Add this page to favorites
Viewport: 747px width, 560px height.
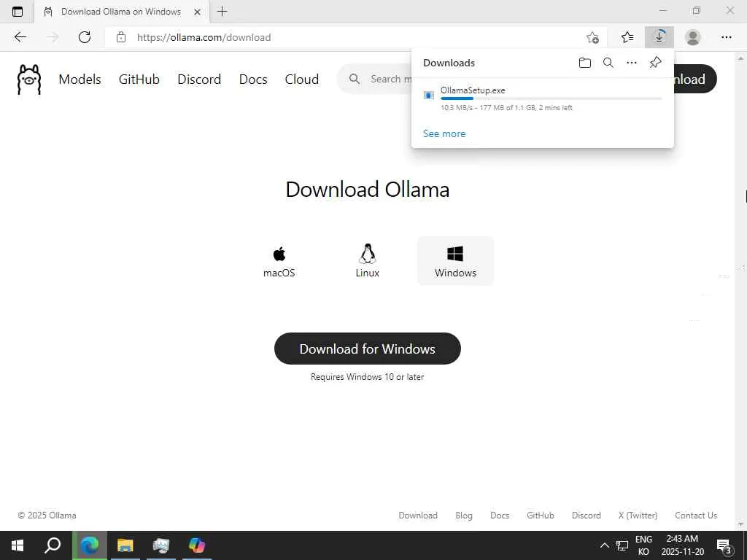click(592, 37)
